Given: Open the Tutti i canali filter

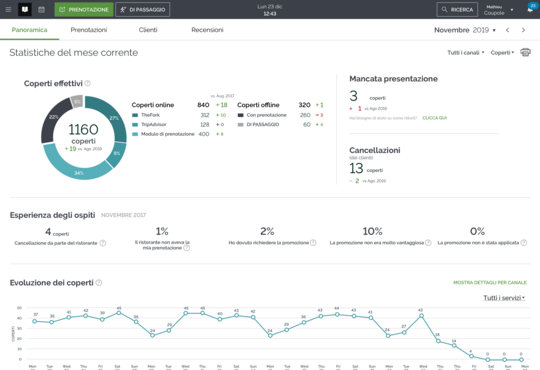Looking at the screenshot, I should coord(466,52).
